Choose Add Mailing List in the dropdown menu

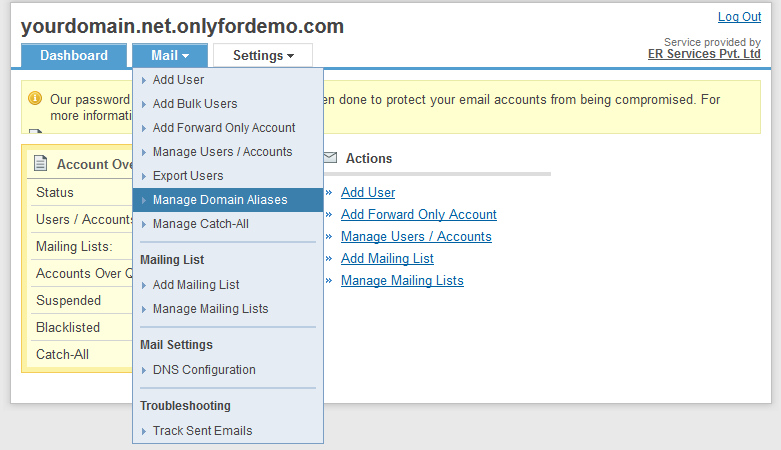click(x=196, y=285)
